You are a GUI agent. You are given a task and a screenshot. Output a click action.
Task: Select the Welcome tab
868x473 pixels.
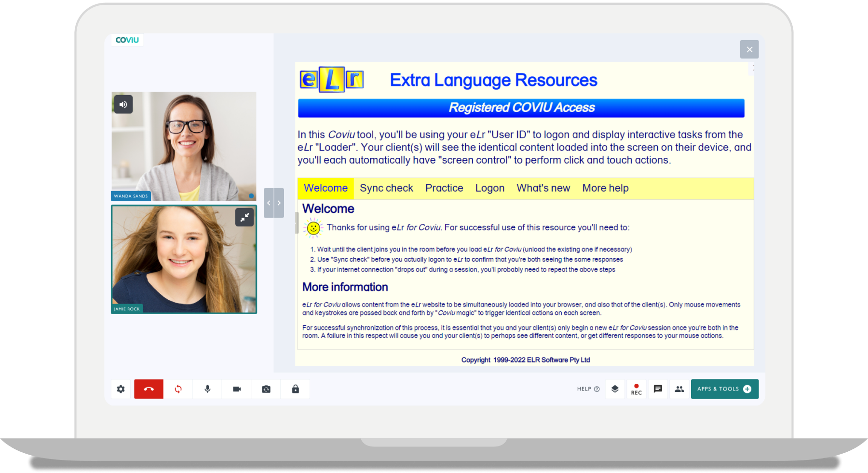coord(325,188)
